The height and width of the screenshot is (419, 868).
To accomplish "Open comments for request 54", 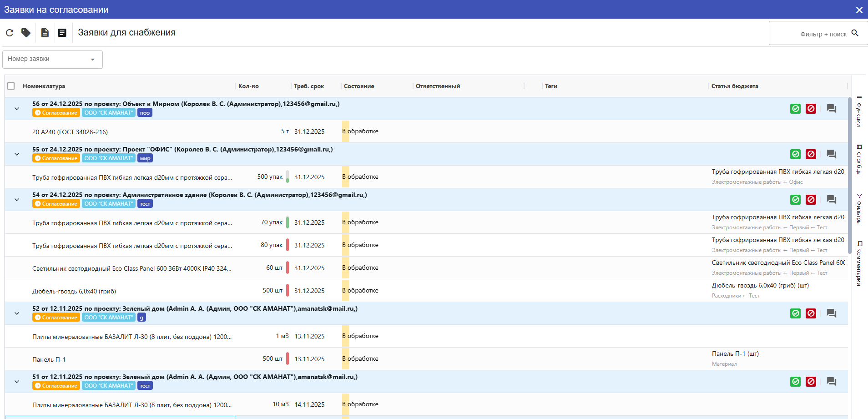I will (x=831, y=200).
